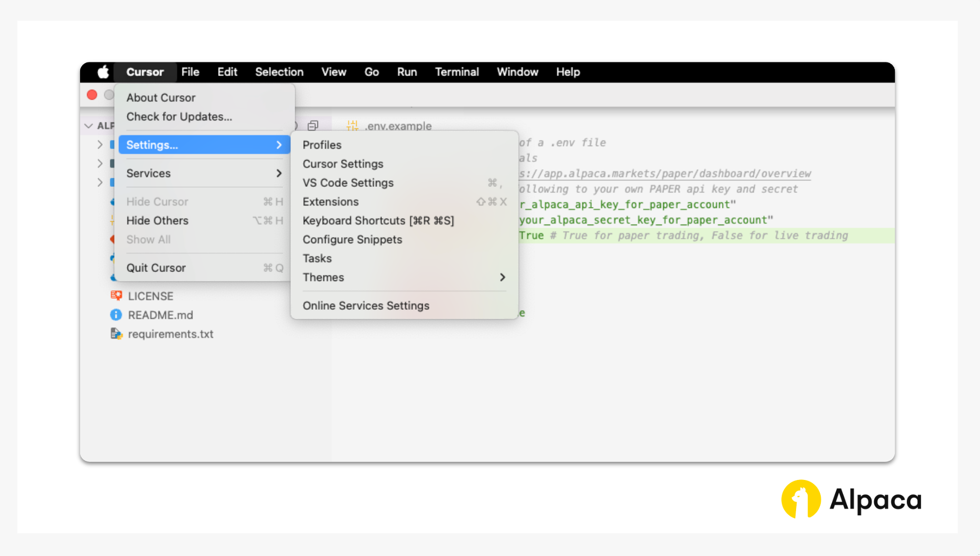Image resolution: width=980 pixels, height=556 pixels.
Task: Open the Run menu
Action: coord(407,72)
